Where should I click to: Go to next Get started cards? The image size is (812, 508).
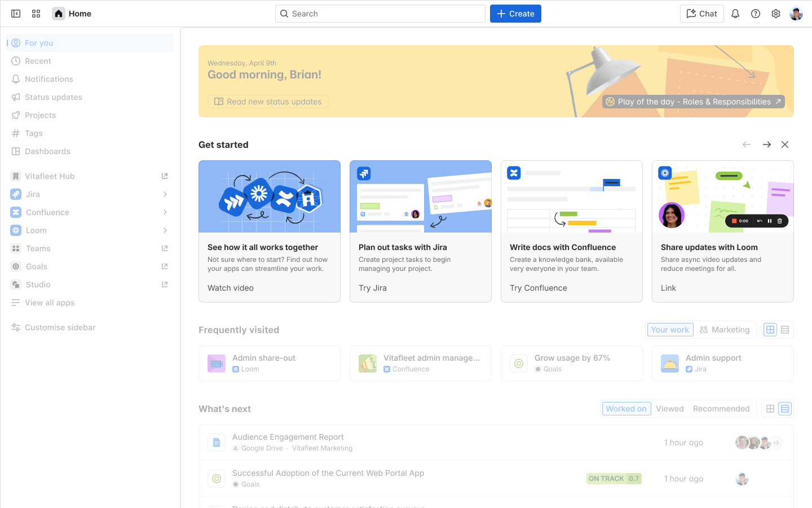click(767, 144)
